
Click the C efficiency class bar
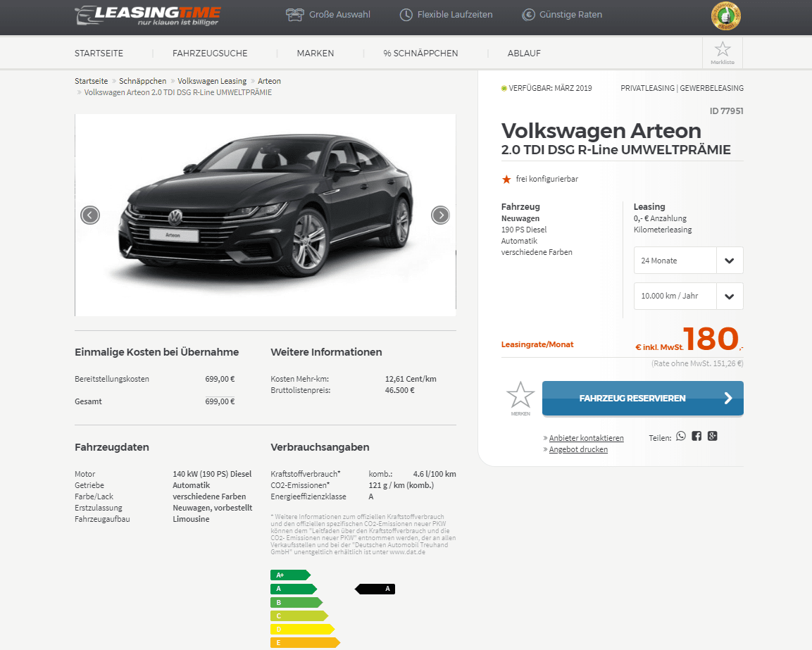(299, 615)
